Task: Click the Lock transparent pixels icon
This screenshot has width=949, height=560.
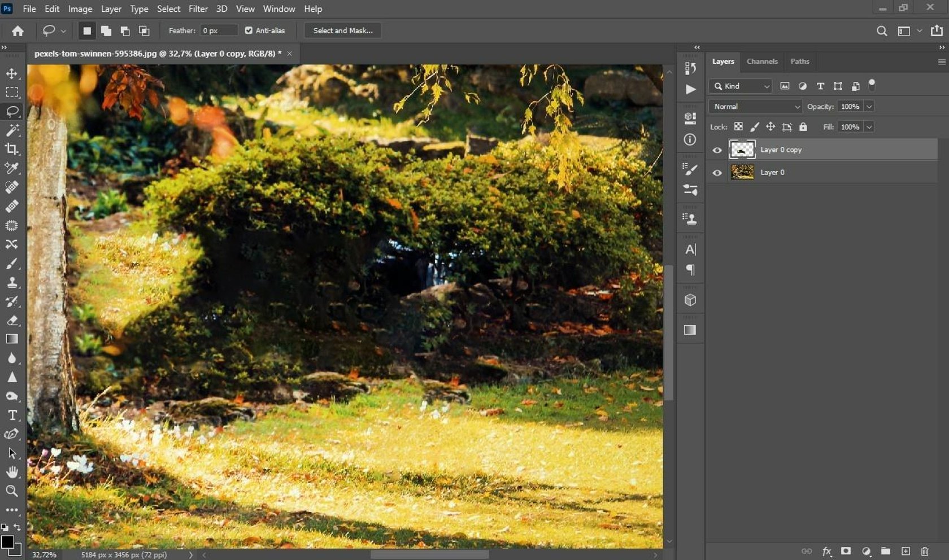Action: pos(738,127)
